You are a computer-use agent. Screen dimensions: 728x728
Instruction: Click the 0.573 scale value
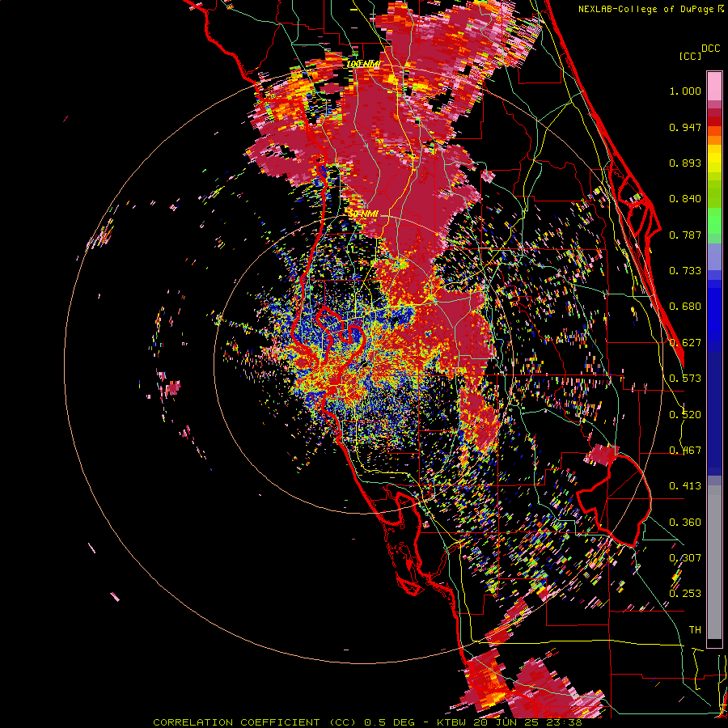pyautogui.click(x=685, y=379)
